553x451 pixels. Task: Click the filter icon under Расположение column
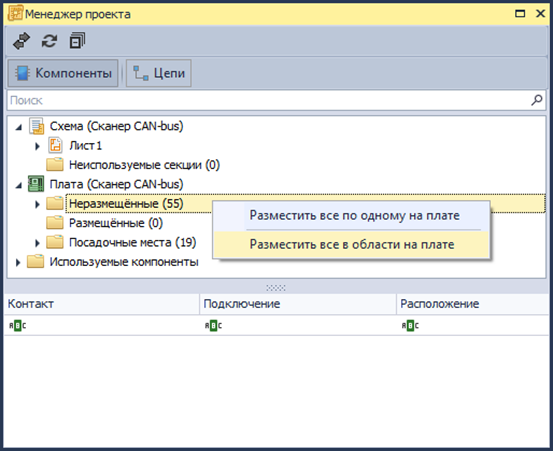(410, 325)
